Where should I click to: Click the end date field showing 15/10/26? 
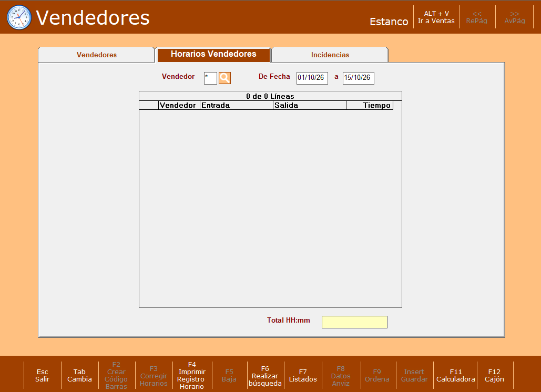(359, 78)
